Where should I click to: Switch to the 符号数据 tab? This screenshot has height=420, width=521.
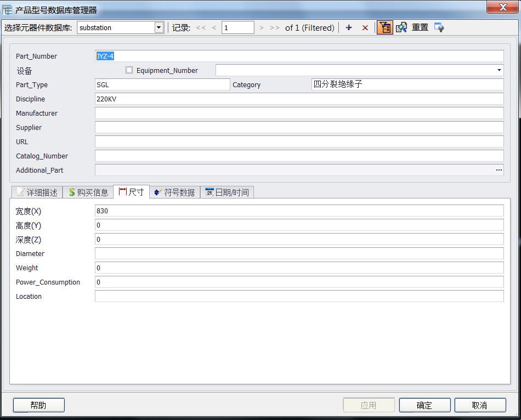tap(175, 192)
